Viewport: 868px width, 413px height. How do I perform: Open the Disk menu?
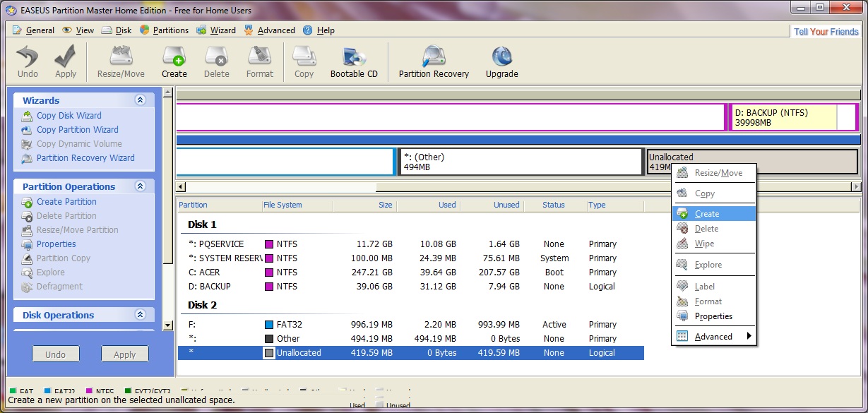pyautogui.click(x=117, y=30)
